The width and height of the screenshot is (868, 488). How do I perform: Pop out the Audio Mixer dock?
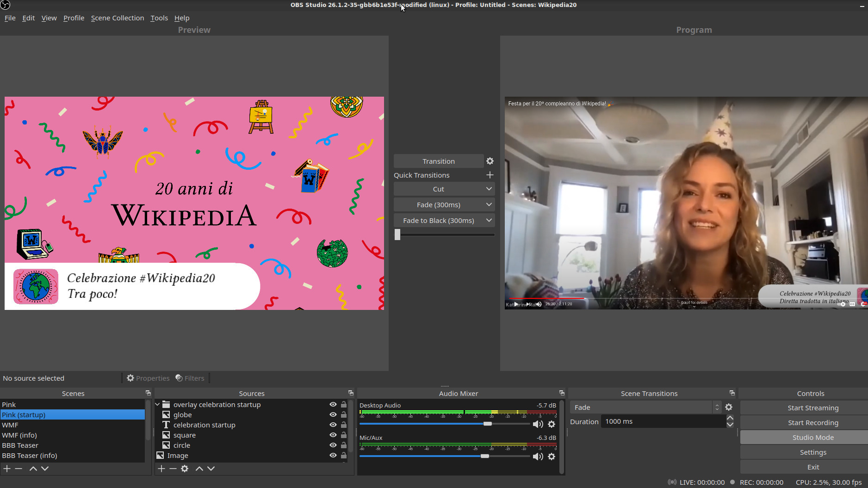click(x=562, y=393)
